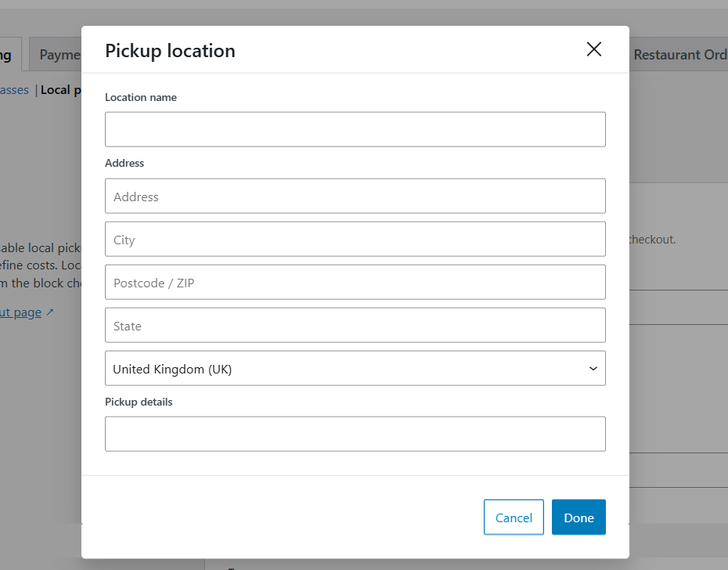Click the Pickup location dialog title
The width and height of the screenshot is (728, 570).
pos(170,51)
